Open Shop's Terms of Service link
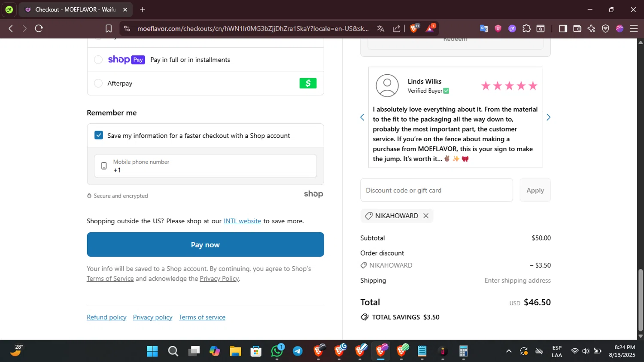Image resolution: width=644 pixels, height=362 pixels. [x=110, y=279]
